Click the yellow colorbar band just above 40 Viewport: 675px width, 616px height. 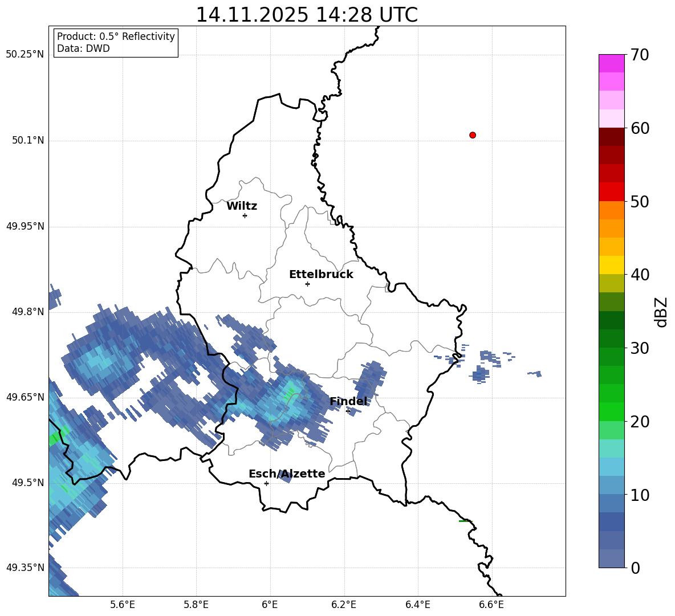[x=611, y=265]
